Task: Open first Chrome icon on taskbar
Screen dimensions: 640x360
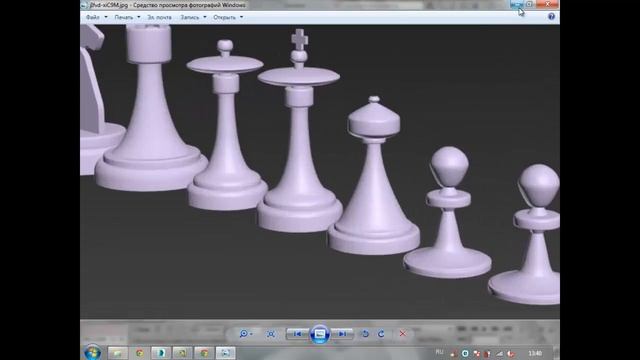Action: (x=140, y=353)
